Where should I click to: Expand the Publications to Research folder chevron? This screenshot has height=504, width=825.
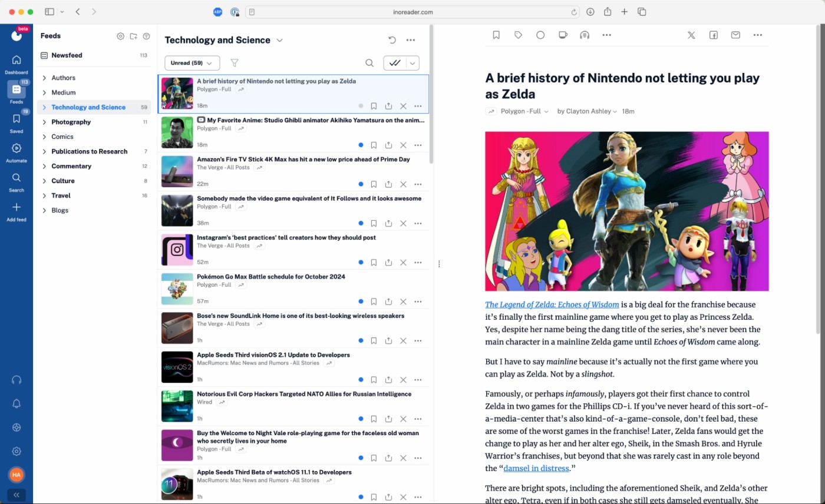coord(44,151)
